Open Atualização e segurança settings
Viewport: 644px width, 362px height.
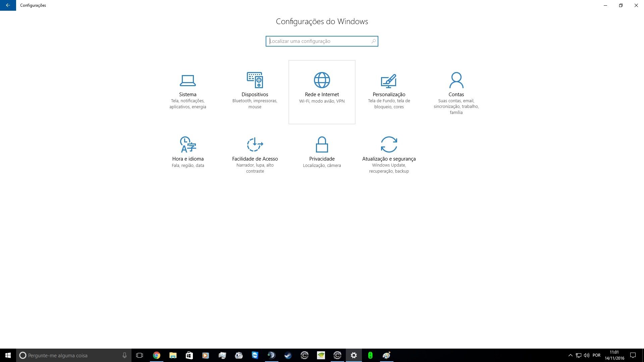point(389,156)
